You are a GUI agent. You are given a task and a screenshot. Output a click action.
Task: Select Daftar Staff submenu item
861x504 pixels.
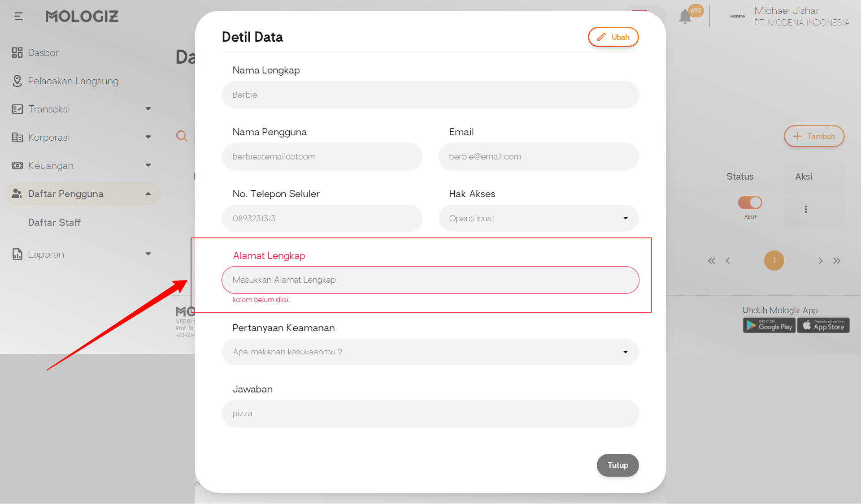(x=54, y=222)
